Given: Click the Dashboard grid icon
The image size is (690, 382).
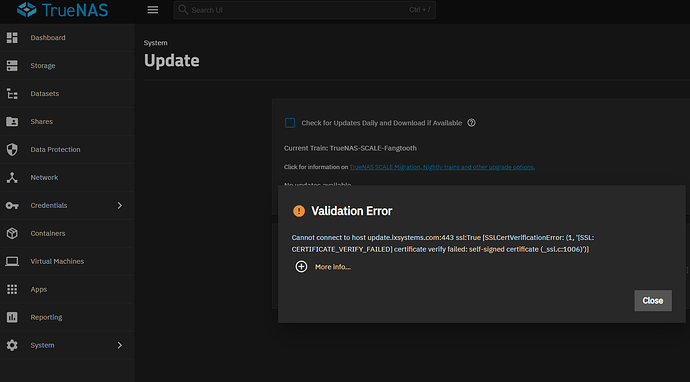Looking at the screenshot, I should click(12, 38).
